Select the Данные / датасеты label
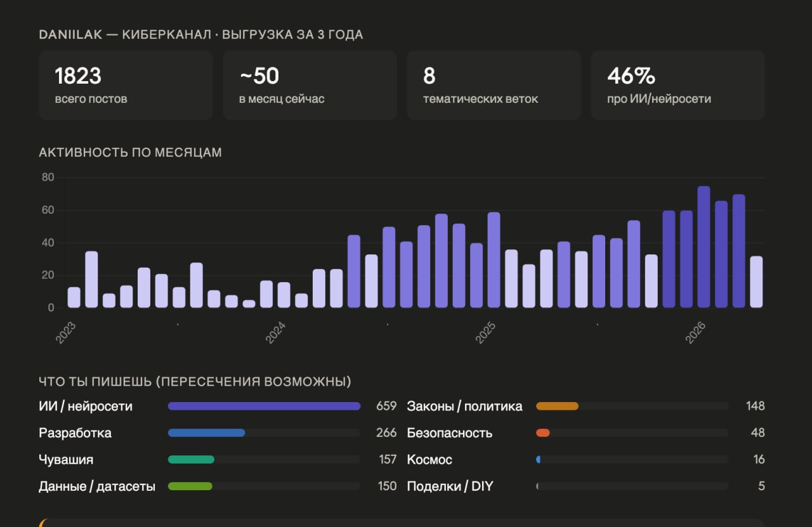The image size is (812, 527). pyautogui.click(x=97, y=487)
